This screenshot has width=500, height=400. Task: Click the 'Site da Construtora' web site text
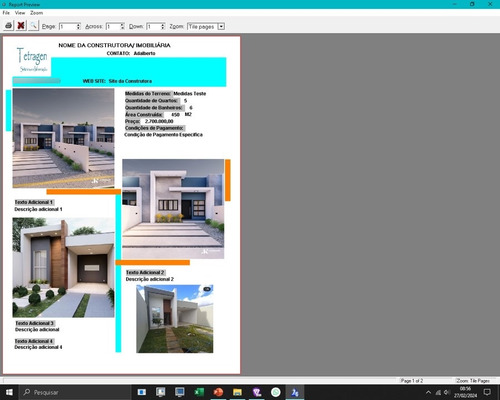pos(130,81)
